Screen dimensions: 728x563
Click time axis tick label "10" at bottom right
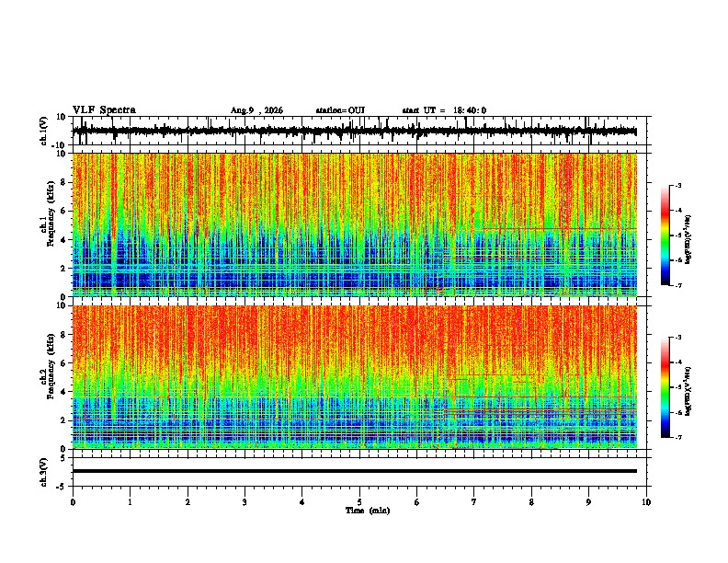[646, 502]
